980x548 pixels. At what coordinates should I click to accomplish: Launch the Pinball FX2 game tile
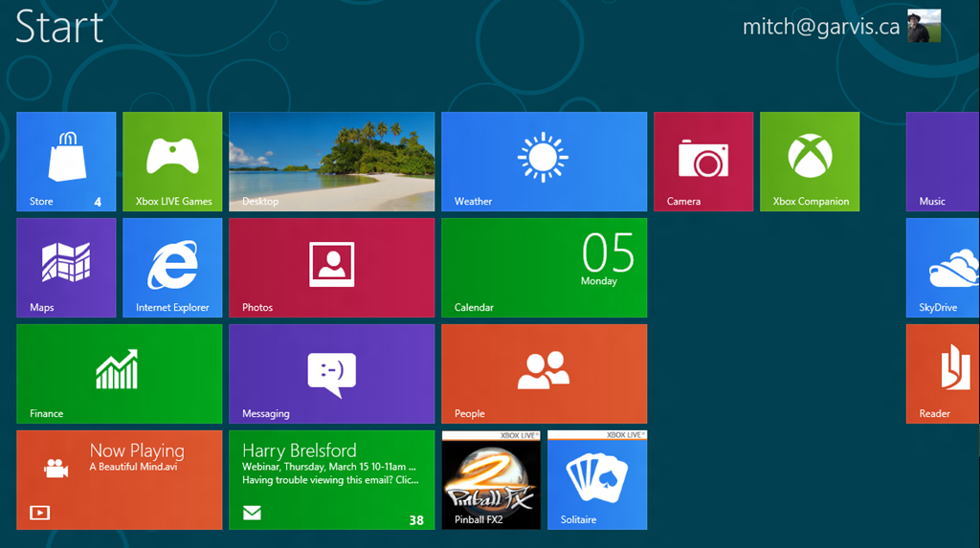pos(491,479)
